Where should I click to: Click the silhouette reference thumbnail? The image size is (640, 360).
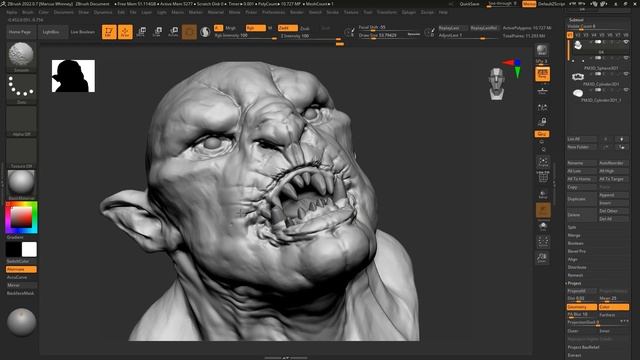73,76
